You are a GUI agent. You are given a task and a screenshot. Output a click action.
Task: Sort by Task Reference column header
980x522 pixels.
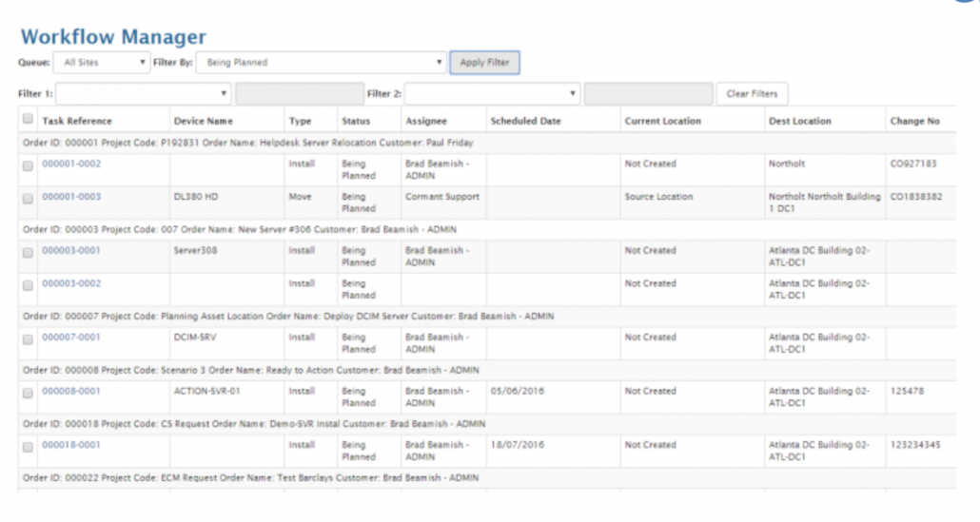click(77, 122)
